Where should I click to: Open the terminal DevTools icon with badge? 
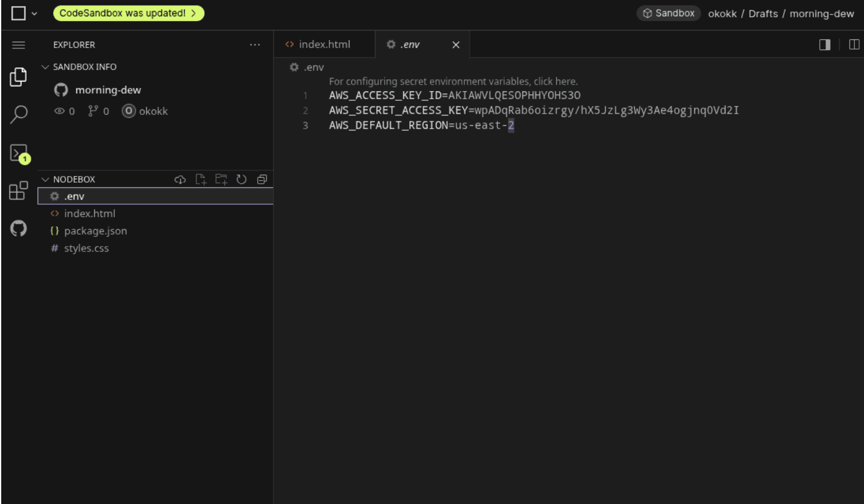[19, 153]
